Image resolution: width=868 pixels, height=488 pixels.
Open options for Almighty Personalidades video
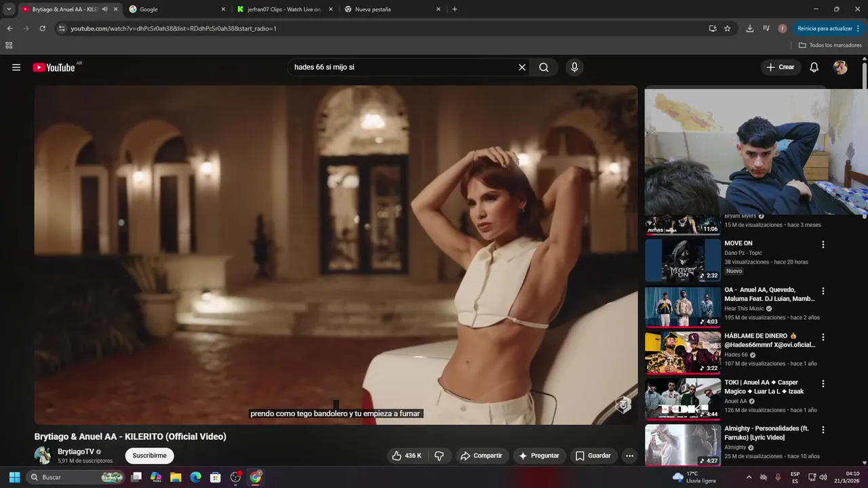click(823, 430)
